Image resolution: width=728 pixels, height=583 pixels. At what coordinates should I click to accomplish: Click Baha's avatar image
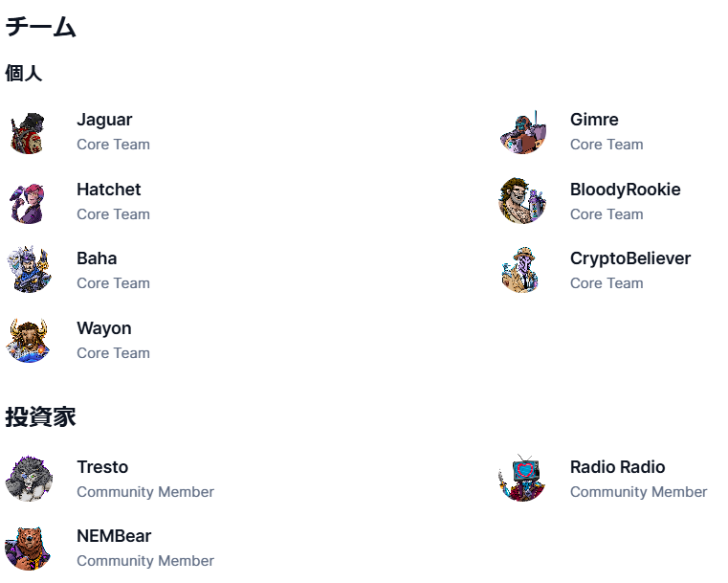28,271
